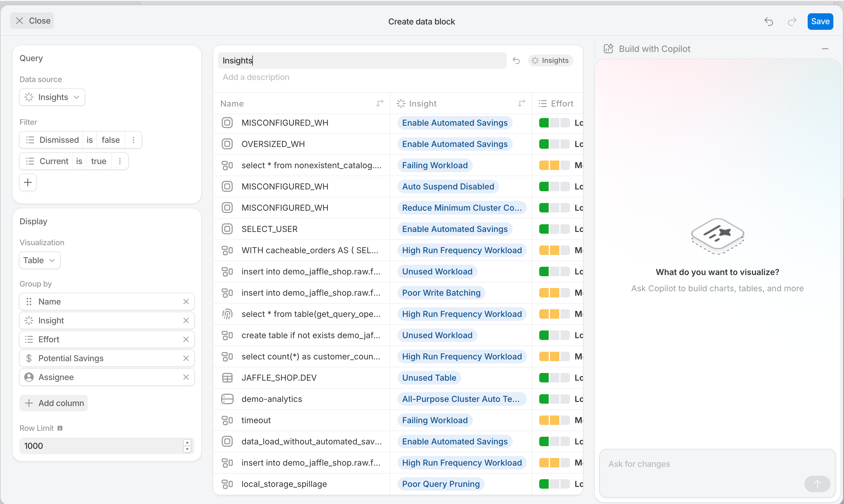The image size is (844, 504).
Task: Remove Insight from Group by list
Action: coord(186,320)
